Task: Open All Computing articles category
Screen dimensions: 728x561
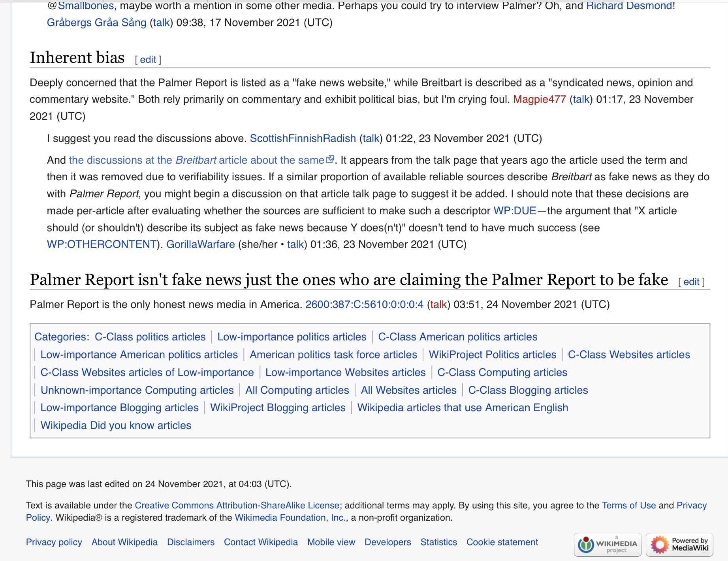Action: tap(297, 390)
